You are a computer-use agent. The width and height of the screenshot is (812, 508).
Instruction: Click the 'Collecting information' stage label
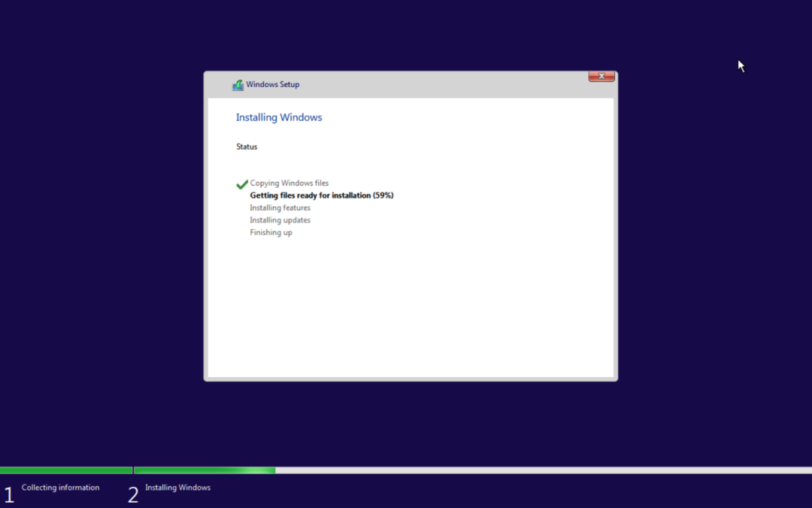[61, 487]
